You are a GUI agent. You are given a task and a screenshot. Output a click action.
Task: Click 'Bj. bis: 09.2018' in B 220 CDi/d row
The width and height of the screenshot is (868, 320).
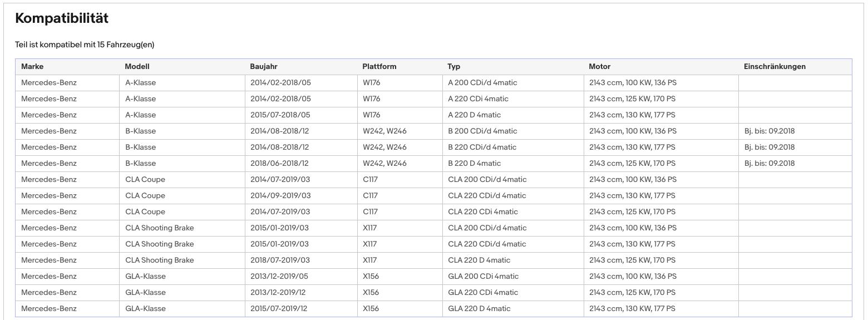tap(770, 147)
